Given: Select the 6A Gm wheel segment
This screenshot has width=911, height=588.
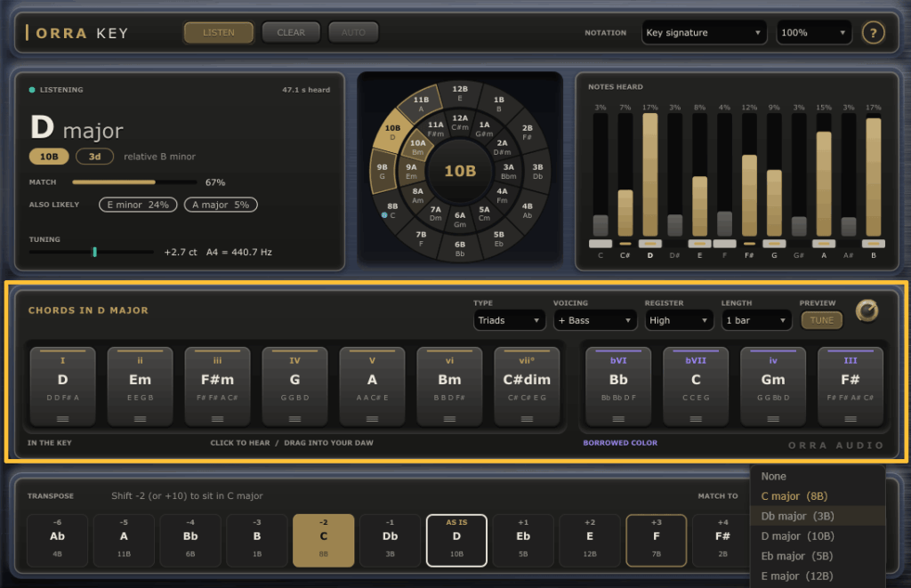Looking at the screenshot, I should [x=460, y=219].
